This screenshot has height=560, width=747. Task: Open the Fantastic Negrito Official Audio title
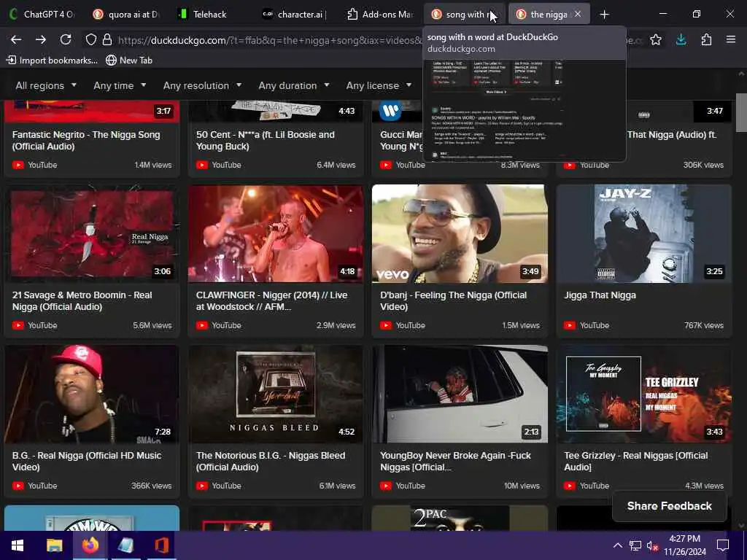tap(86, 141)
